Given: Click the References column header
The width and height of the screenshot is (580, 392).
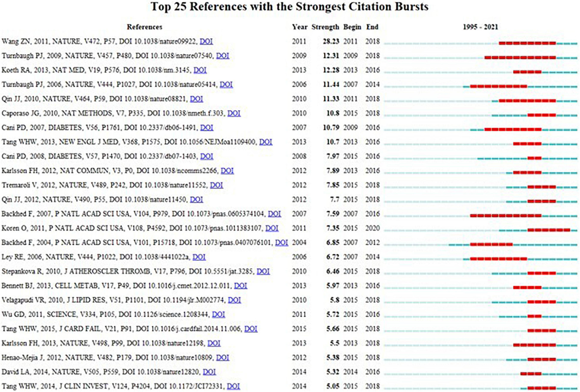Looking at the screenshot, I should pyautogui.click(x=145, y=27).
